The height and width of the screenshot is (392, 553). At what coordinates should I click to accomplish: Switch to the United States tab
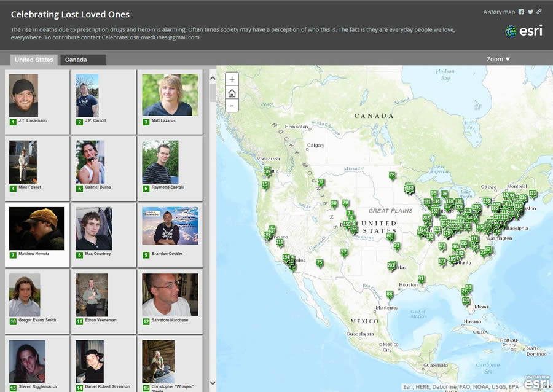34,60
